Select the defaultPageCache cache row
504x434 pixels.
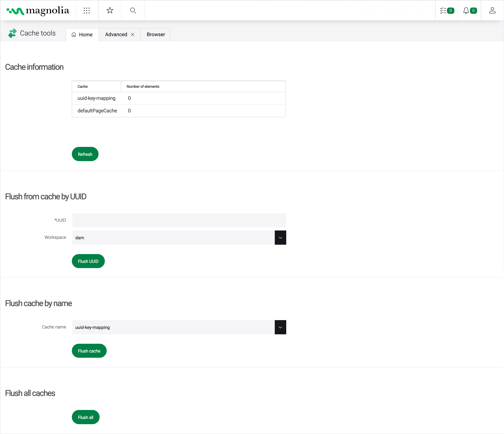pyautogui.click(x=179, y=111)
